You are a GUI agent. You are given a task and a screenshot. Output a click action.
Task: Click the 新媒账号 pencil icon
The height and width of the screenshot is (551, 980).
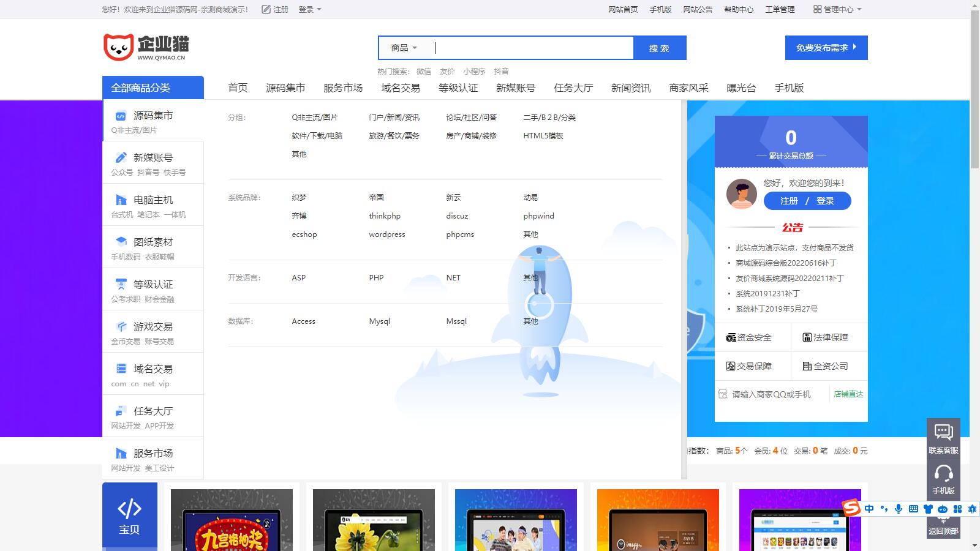click(x=121, y=158)
